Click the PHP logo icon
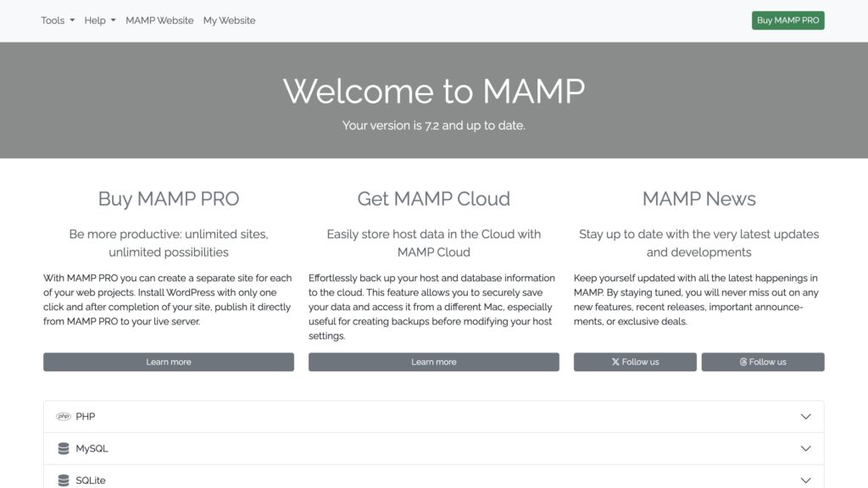Image resolution: width=868 pixels, height=488 pixels. [x=63, y=417]
